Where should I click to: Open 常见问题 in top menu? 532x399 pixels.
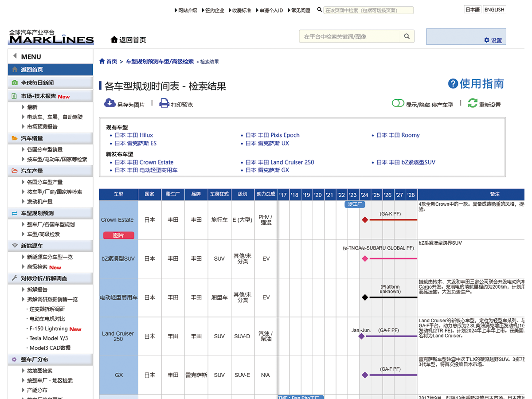point(299,10)
